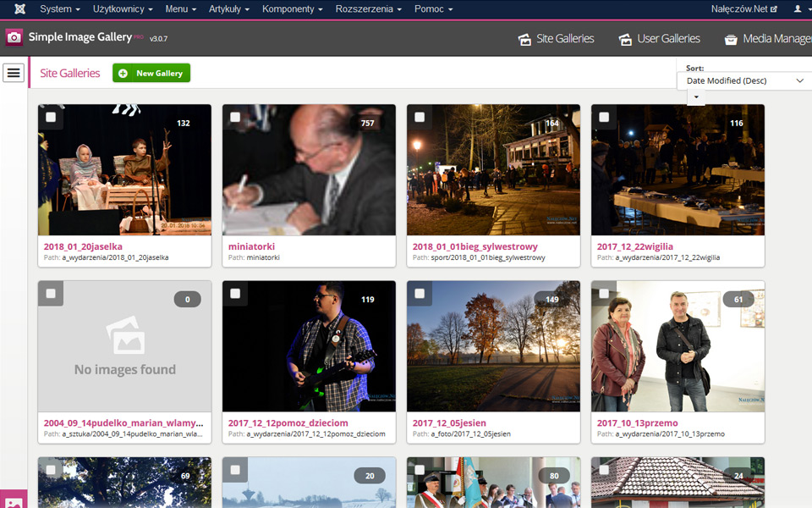812x508 pixels.
Task: Click the v3.0.7 version label
Action: point(158,39)
